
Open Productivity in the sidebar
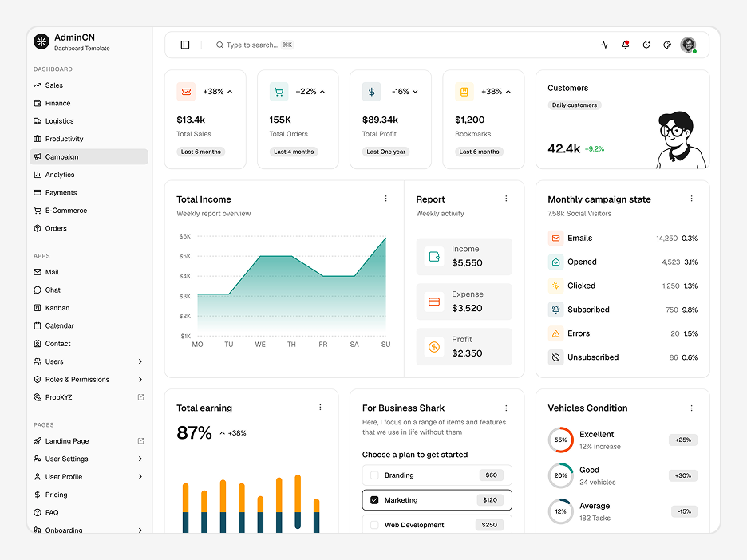click(x=89, y=139)
